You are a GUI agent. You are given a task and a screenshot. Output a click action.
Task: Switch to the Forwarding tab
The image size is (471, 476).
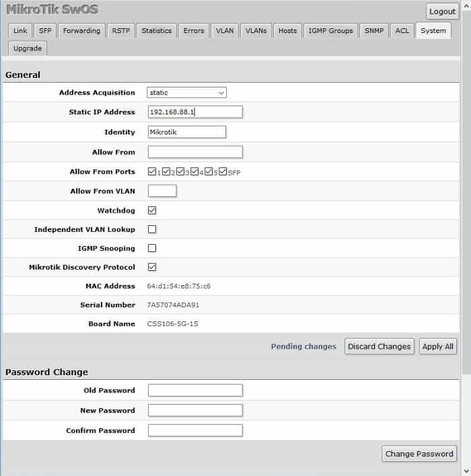[x=81, y=31]
